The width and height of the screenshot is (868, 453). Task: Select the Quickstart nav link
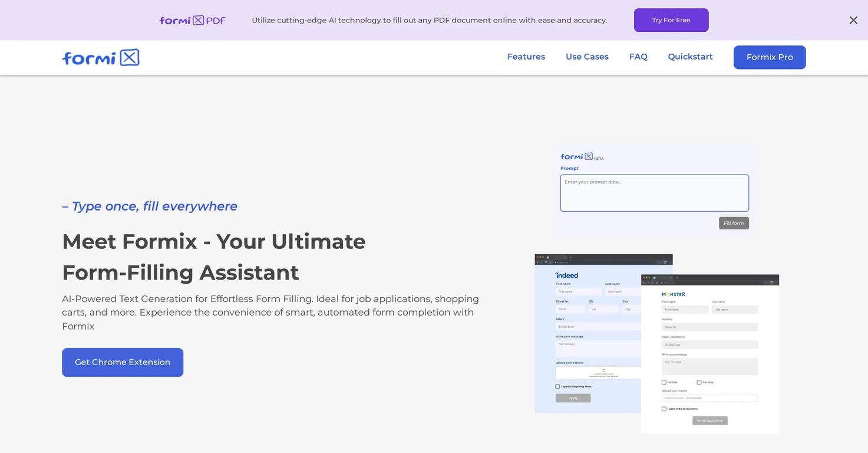point(690,57)
